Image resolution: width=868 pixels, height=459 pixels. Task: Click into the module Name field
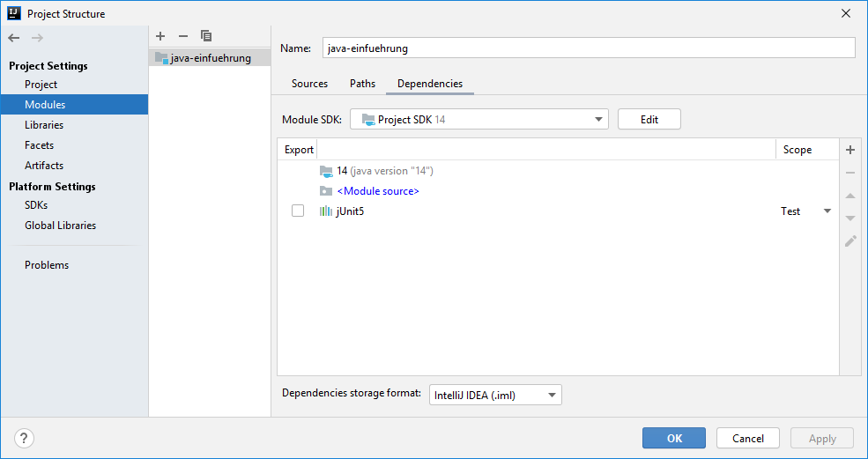coord(587,48)
